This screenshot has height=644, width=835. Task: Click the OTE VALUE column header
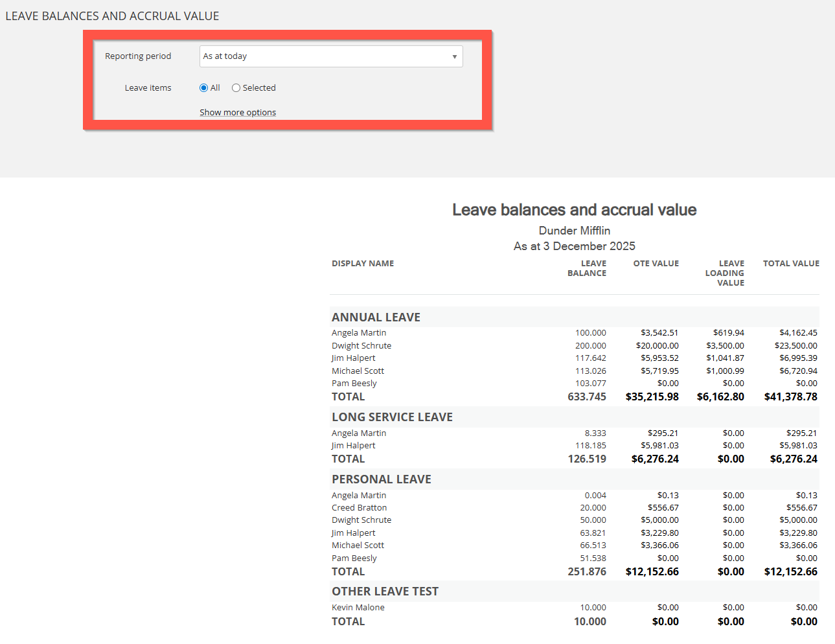656,264
